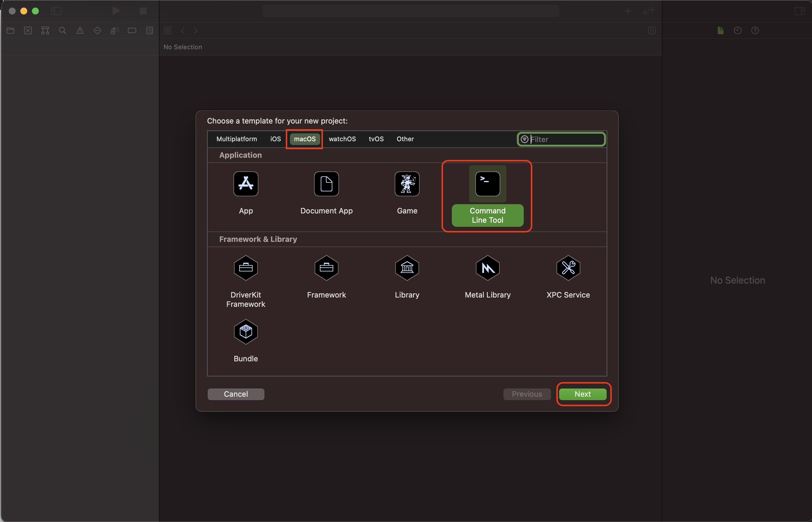Select the Library template icon
Screen dimensions: 812x522
point(407,268)
